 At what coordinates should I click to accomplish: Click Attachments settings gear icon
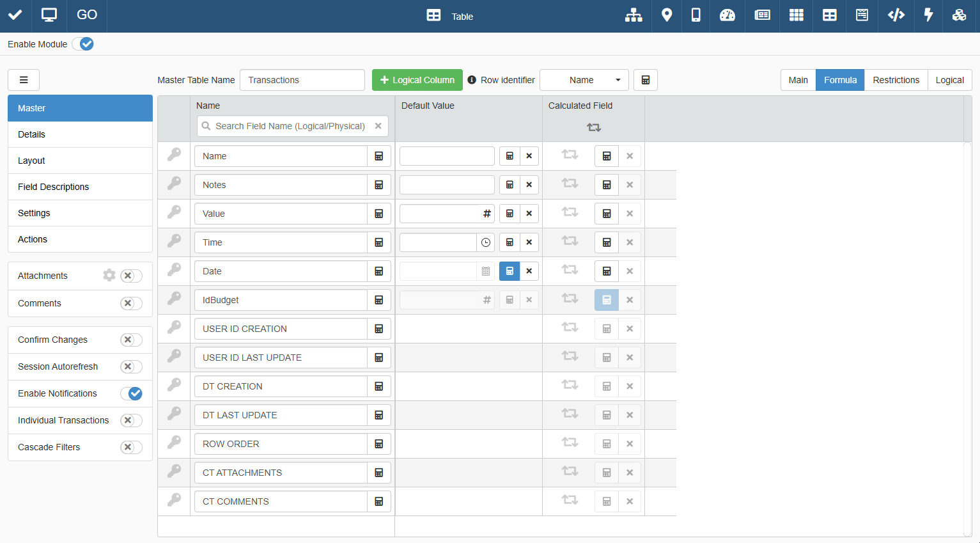coord(109,275)
